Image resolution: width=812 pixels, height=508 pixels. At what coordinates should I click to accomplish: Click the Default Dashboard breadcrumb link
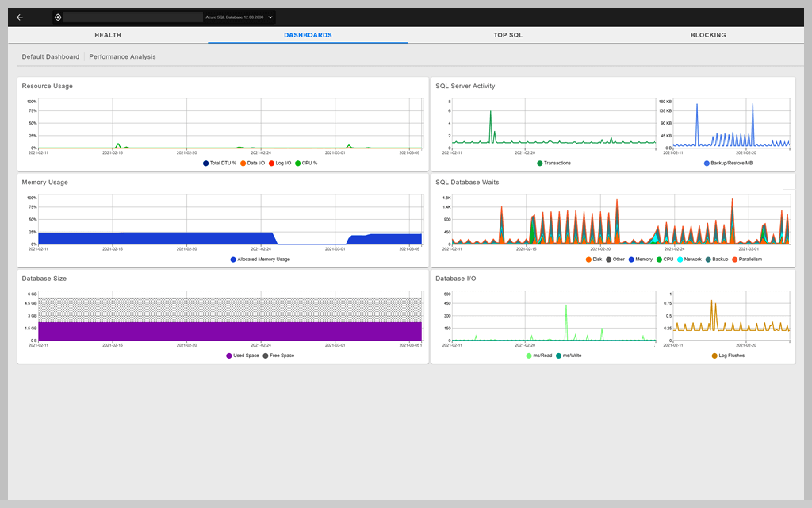click(x=50, y=56)
